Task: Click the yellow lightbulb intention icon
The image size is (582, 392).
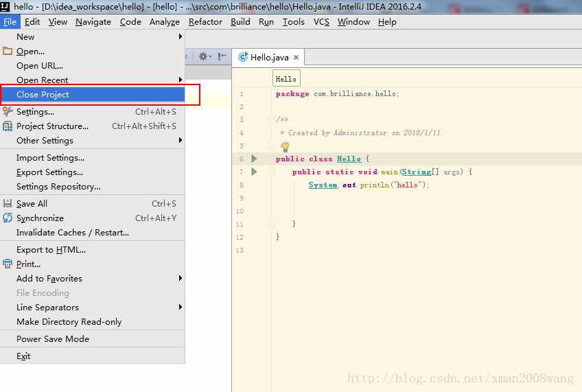Action: point(285,147)
